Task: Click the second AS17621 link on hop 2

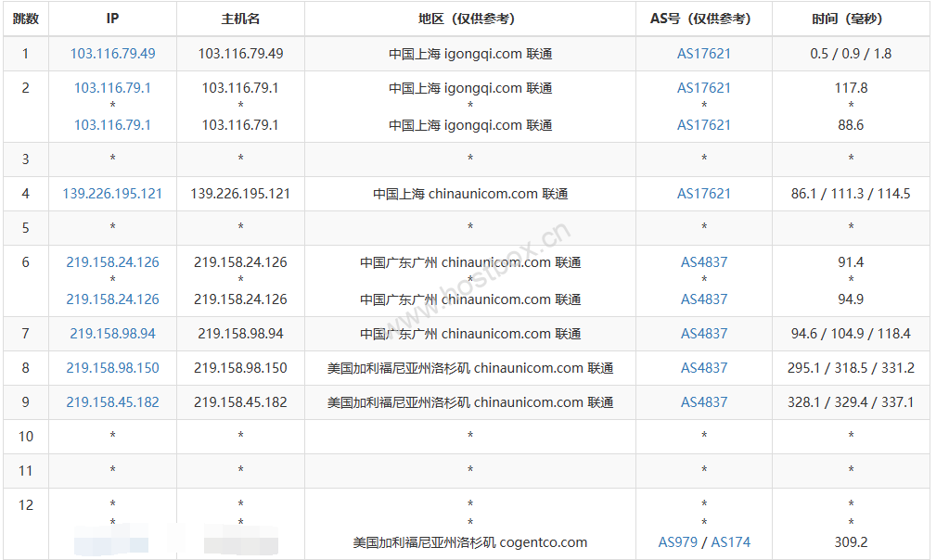Action: pos(703,124)
